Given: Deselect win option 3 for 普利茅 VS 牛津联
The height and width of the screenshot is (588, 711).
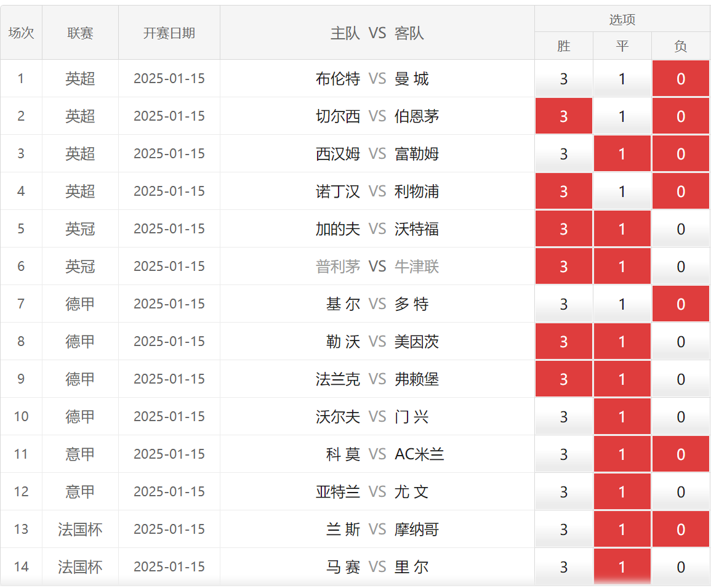Looking at the screenshot, I should 564,267.
